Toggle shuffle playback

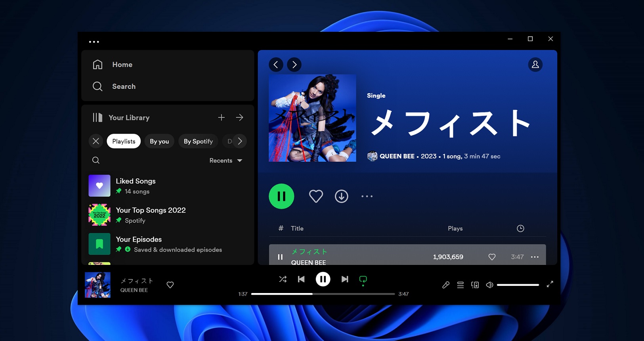pyautogui.click(x=283, y=279)
